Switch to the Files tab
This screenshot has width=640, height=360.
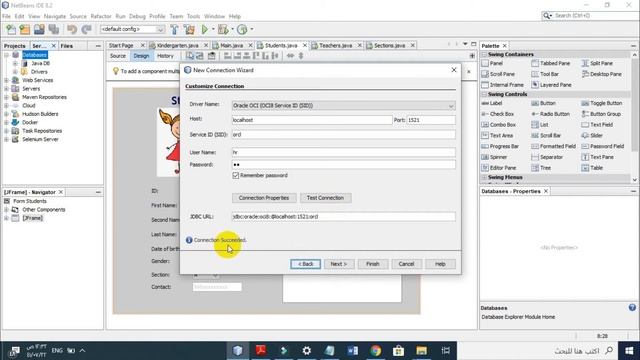coord(67,46)
